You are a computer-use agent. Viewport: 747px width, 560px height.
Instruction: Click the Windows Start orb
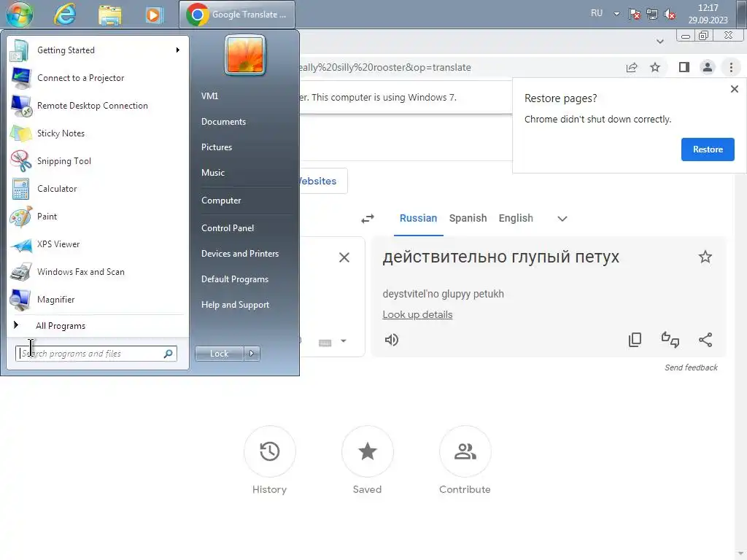point(20,14)
